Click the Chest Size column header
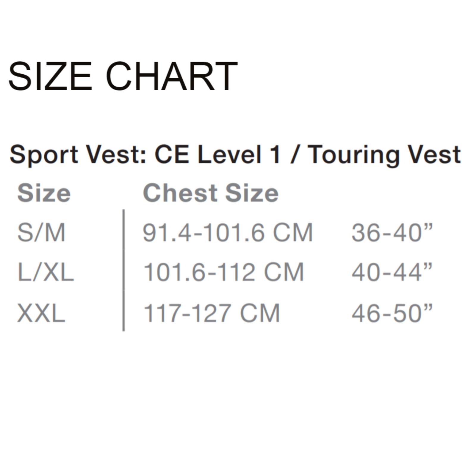Screen dimensions: 476x476 [211, 193]
